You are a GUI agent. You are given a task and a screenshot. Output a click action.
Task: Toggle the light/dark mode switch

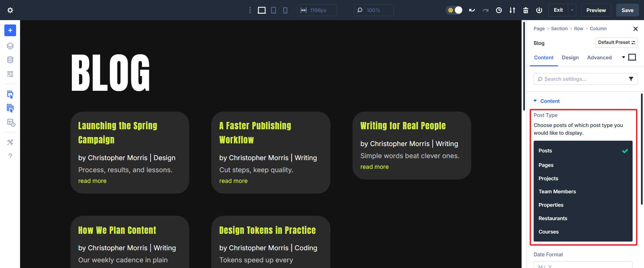(x=454, y=10)
